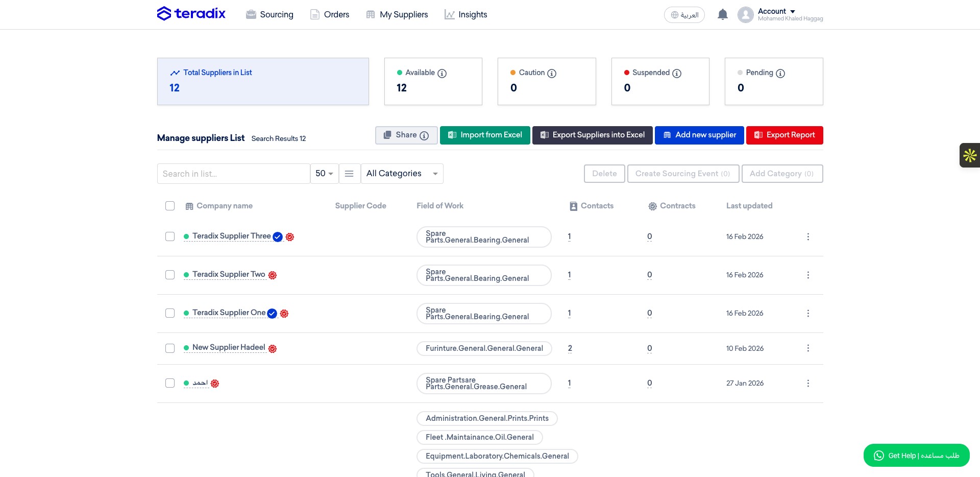Go to the Sourcing menu
The image size is (980, 477).
[269, 14]
